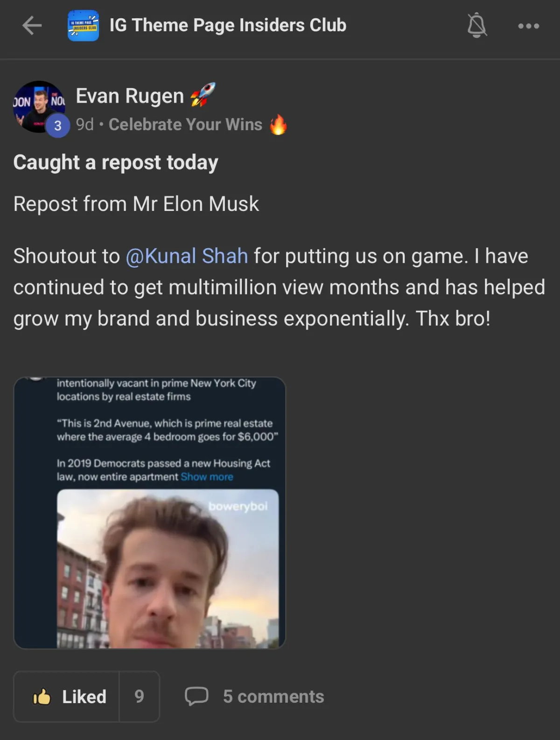Open the three-dots more options menu
Viewport: 560px width, 740px height.
coord(529,26)
